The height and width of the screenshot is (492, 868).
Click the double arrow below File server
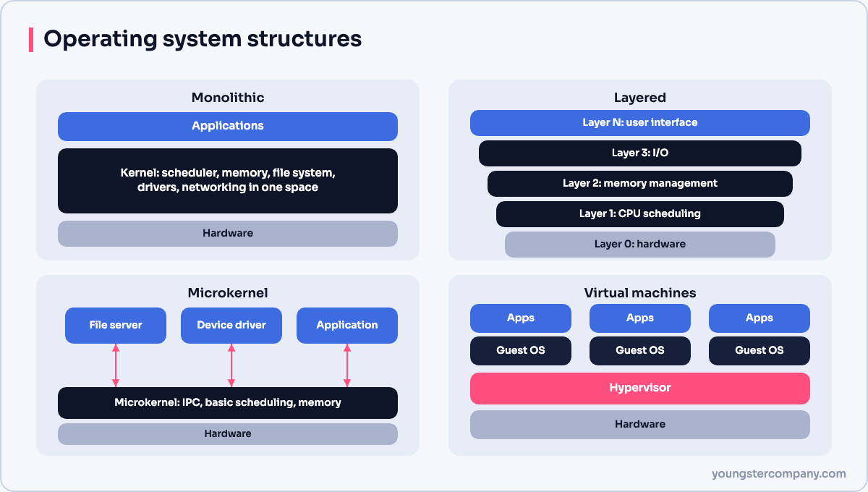click(x=116, y=365)
